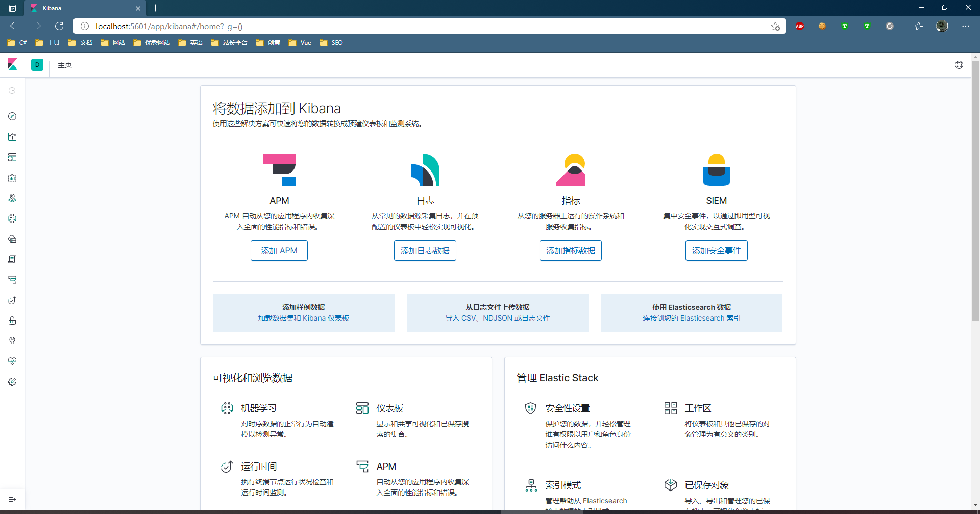Screen dimensions: 980x514
Task: Open Discover from the compass sidebar icon
Action: click(12, 116)
